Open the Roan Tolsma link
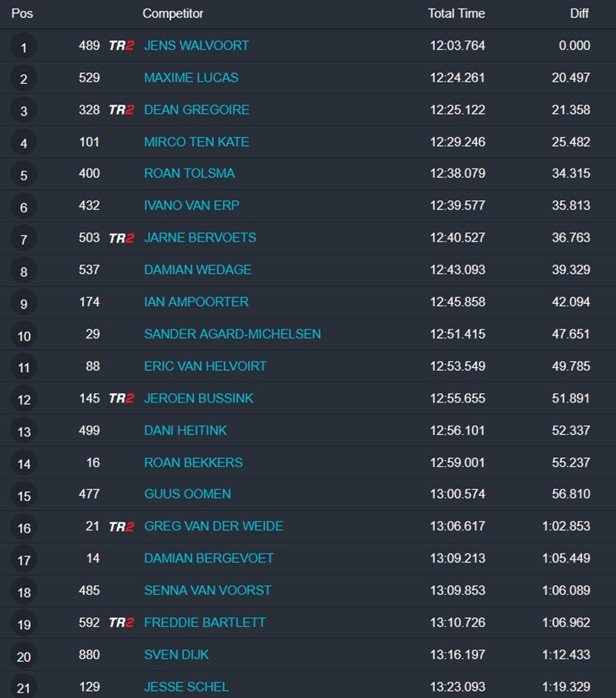The image size is (616, 698). [189, 174]
